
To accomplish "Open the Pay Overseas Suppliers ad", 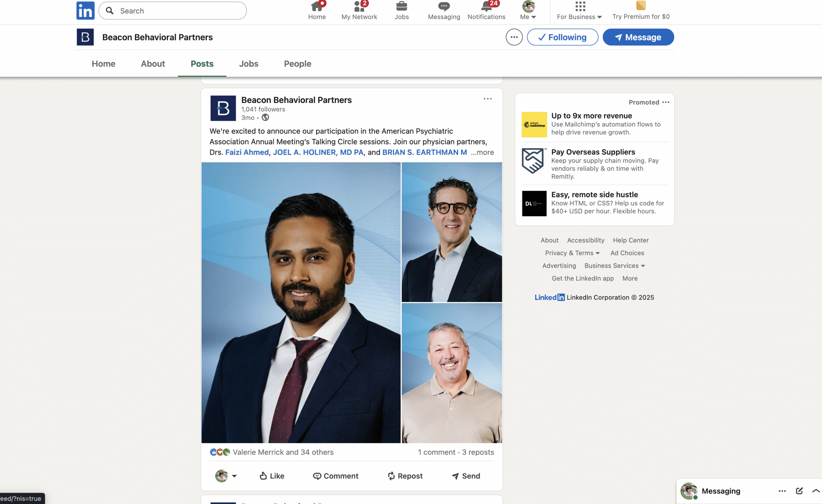I will click(x=593, y=152).
